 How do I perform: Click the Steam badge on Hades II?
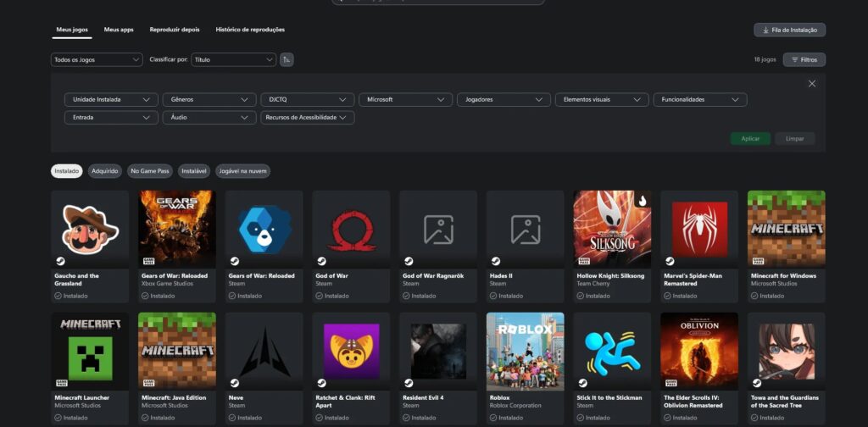tap(496, 261)
